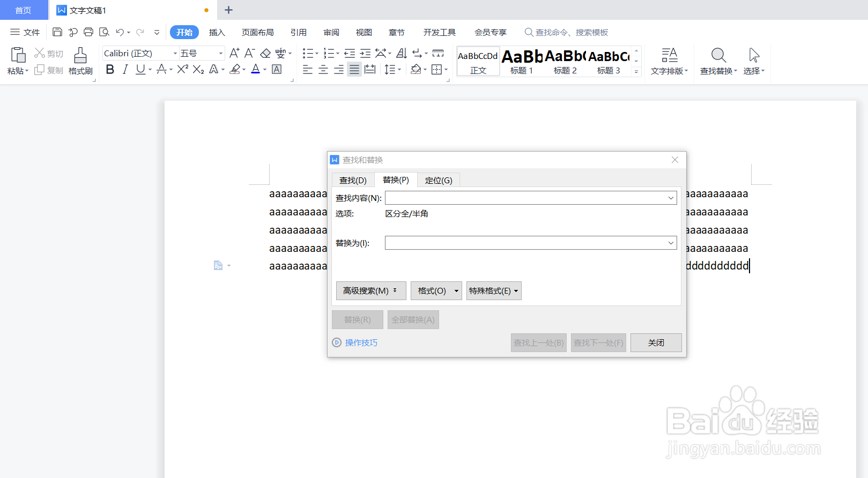The width and height of the screenshot is (868, 478).
Task: Open the font size 五号 dropdown
Action: tap(220, 54)
